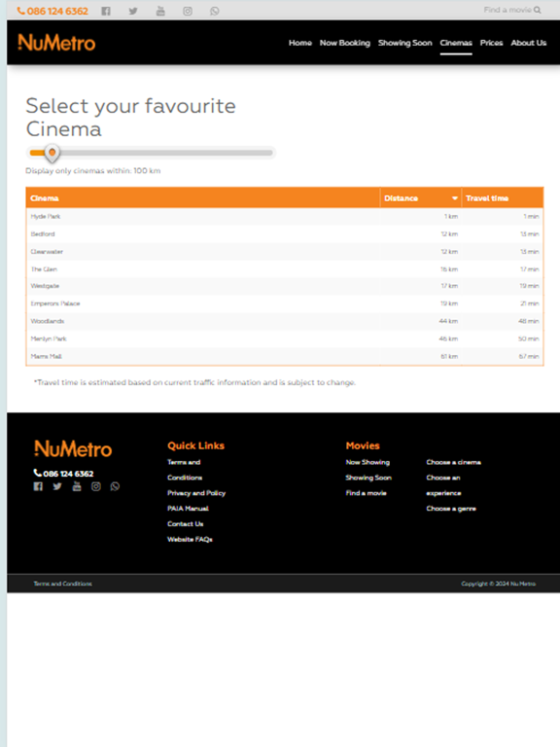Open the footer WhatsApp icon
The height and width of the screenshot is (747, 560).
pyautogui.click(x=115, y=486)
